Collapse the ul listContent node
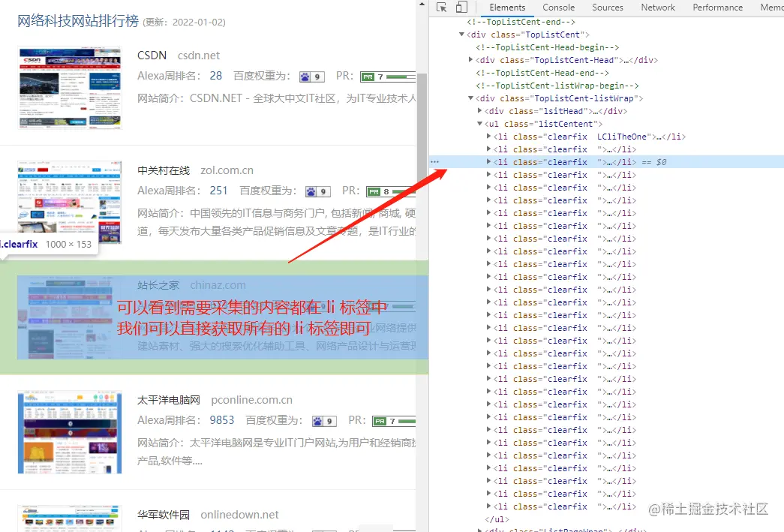This screenshot has height=532, width=784. click(x=479, y=124)
